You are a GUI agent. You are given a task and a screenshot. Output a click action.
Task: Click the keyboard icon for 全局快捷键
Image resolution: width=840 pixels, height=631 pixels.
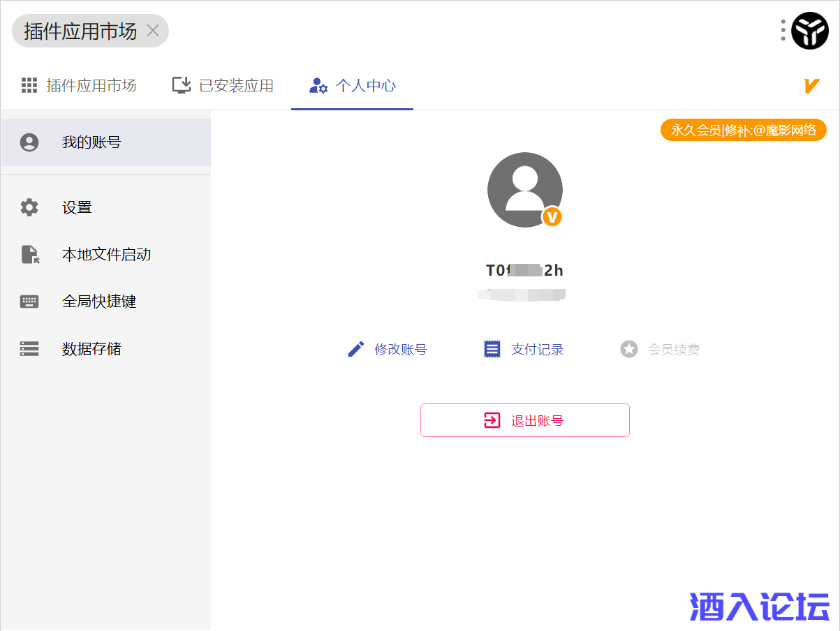29,302
